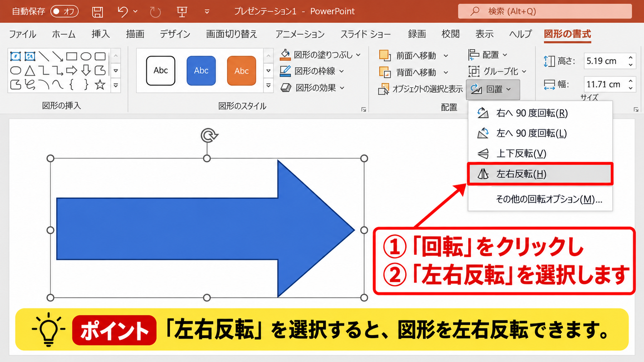
Task: Click the search box (検索)
Action: 545,11
